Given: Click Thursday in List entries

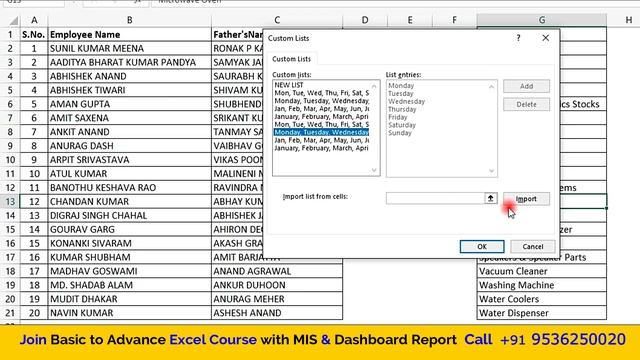Looking at the screenshot, I should tap(402, 109).
